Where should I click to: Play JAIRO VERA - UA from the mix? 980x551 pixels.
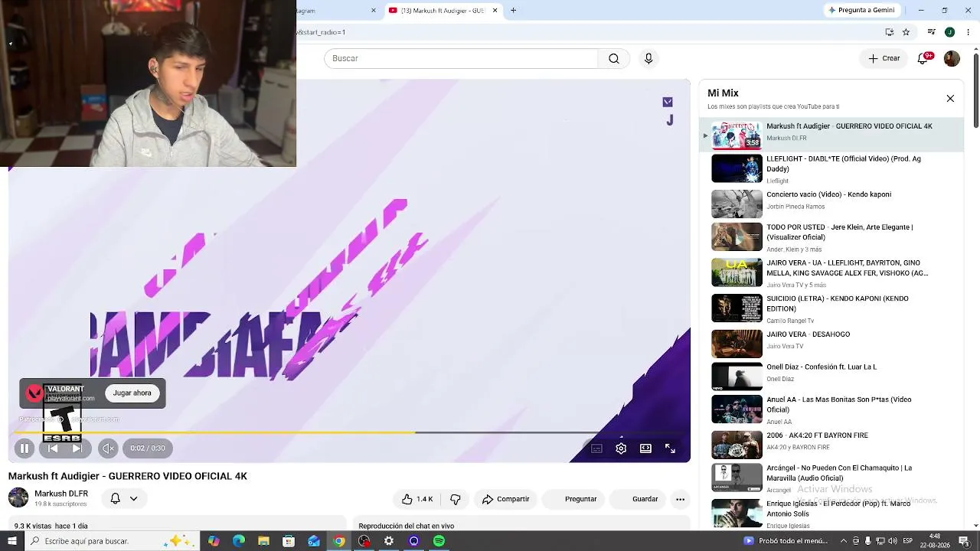pos(831,272)
